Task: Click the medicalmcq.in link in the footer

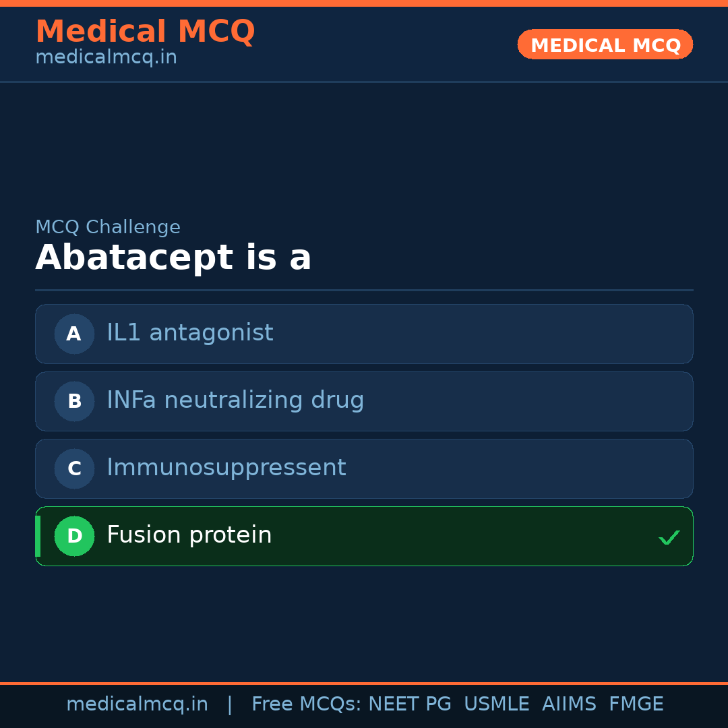Action: pos(138,704)
